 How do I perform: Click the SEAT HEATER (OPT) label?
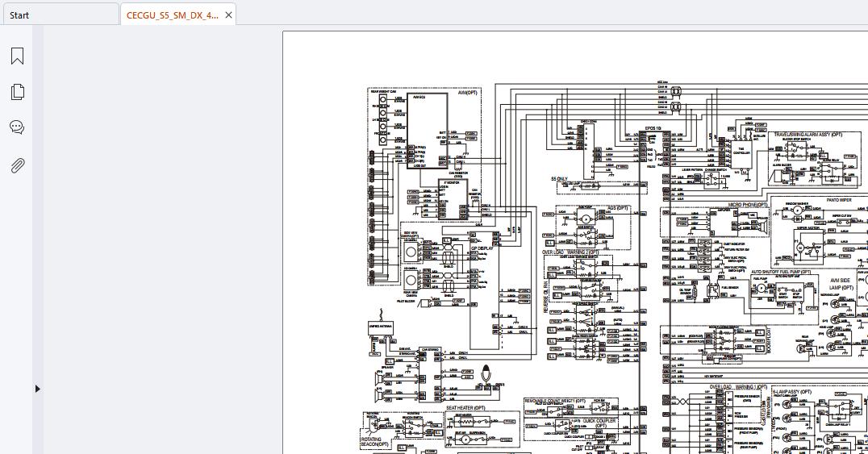pos(465,408)
